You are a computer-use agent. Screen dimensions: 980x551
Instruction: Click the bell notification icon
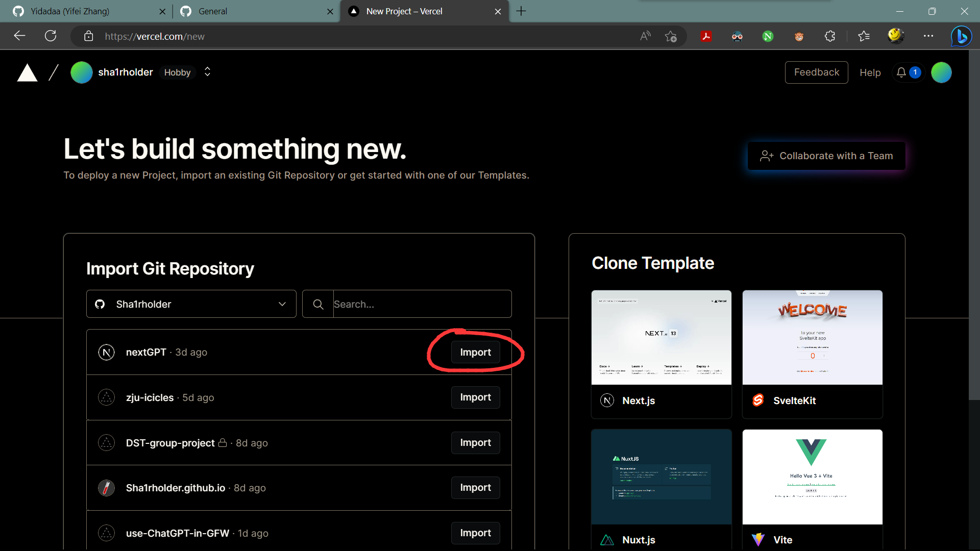(902, 72)
